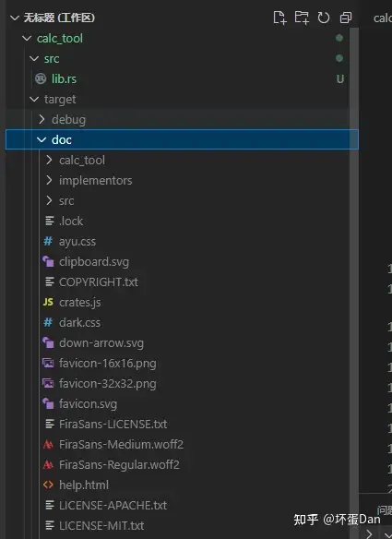Click the New Folder icon
This screenshot has width=392, height=539.
[302, 18]
